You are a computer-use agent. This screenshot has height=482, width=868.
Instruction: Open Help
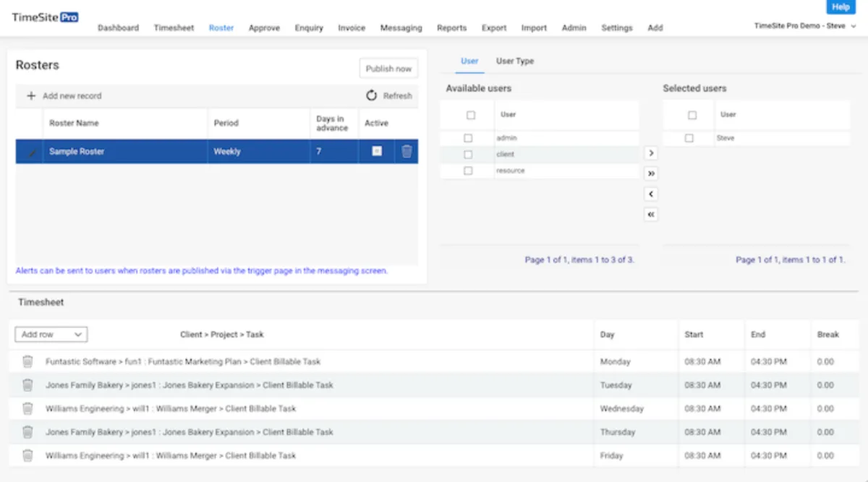[841, 7]
